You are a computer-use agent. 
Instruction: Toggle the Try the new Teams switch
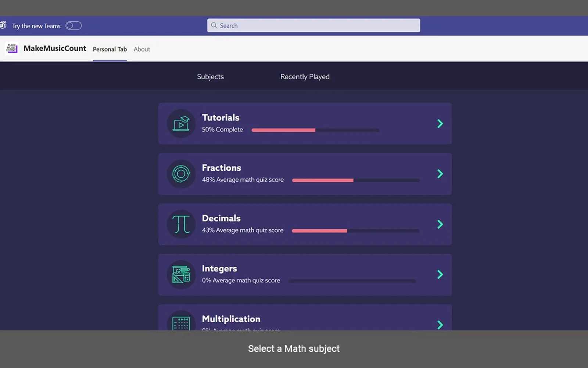pyautogui.click(x=73, y=26)
